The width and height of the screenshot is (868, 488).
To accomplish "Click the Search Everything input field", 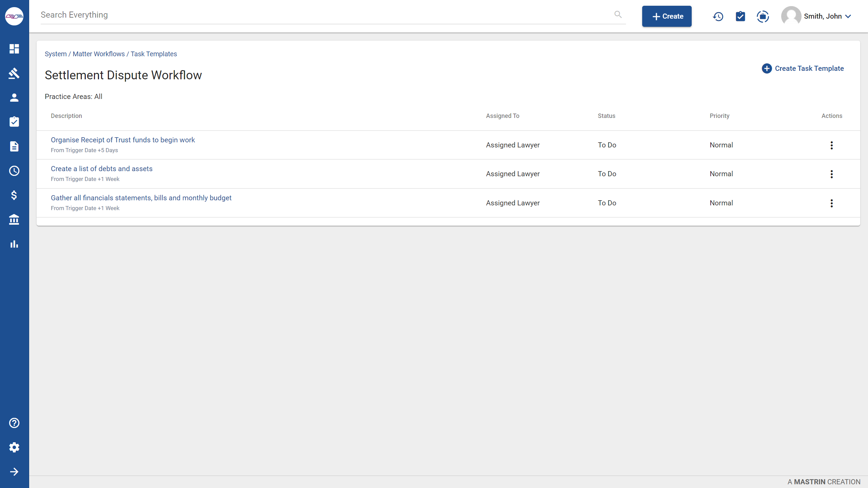I will tap(330, 15).
